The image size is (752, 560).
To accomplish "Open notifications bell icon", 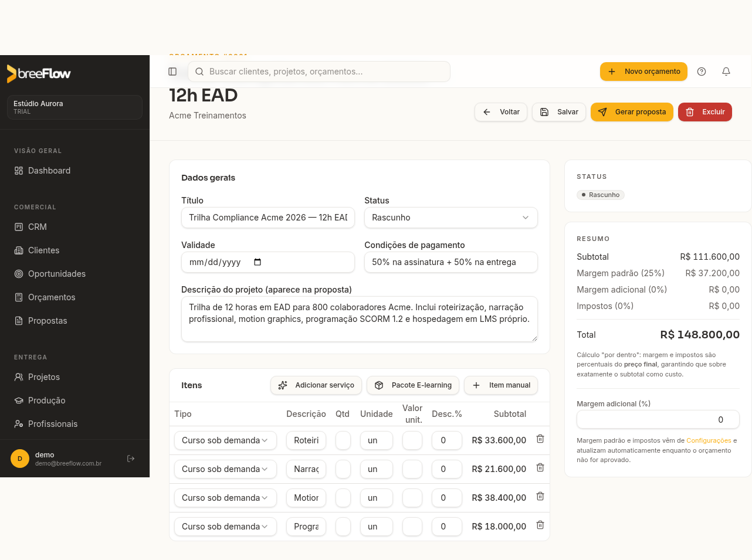I will tap(726, 72).
